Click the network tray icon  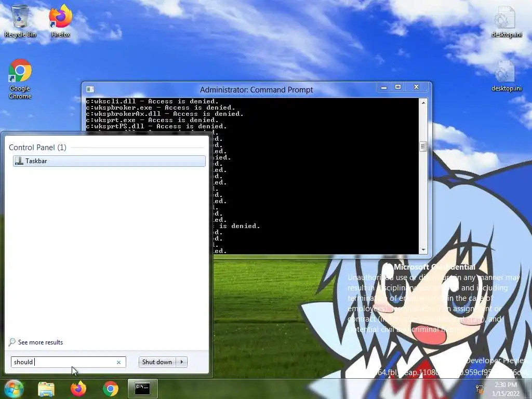point(480,389)
